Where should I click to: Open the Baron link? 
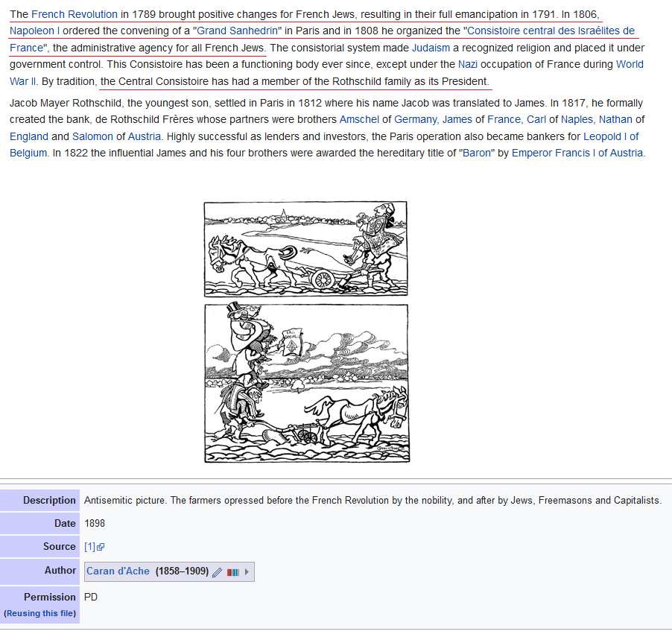tap(477, 153)
